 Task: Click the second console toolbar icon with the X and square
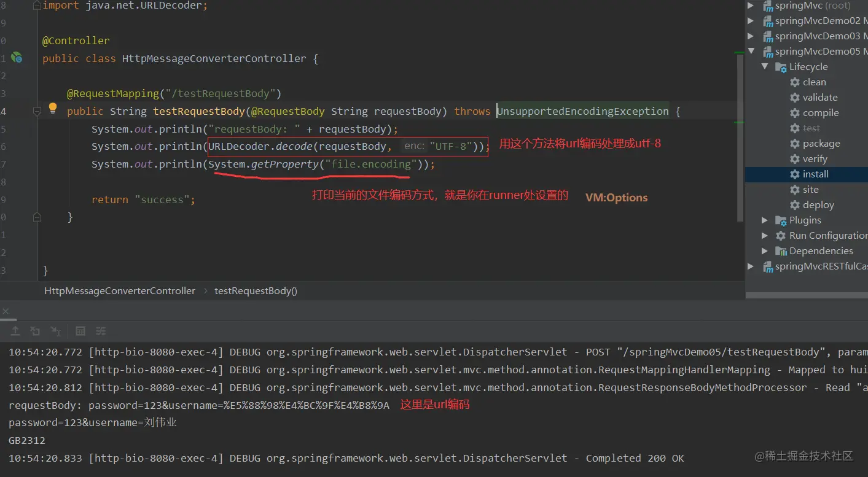point(36,331)
